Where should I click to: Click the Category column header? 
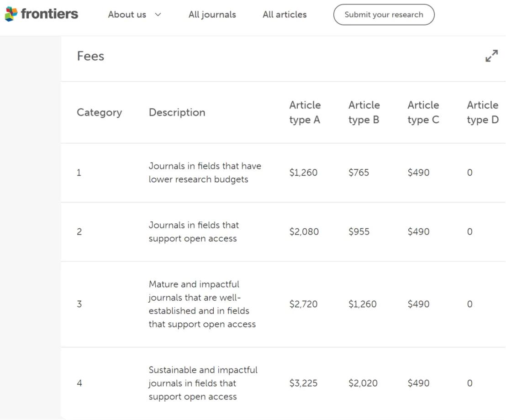(99, 112)
